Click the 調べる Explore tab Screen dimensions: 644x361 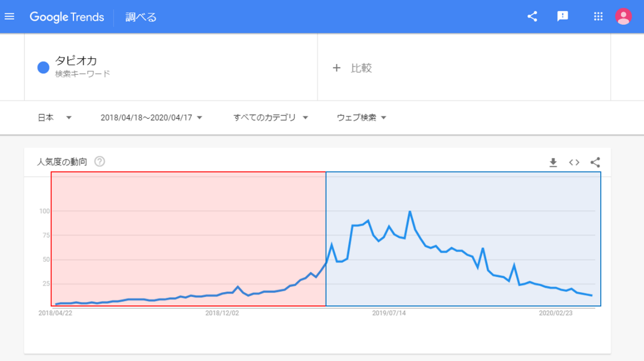pyautogui.click(x=141, y=17)
